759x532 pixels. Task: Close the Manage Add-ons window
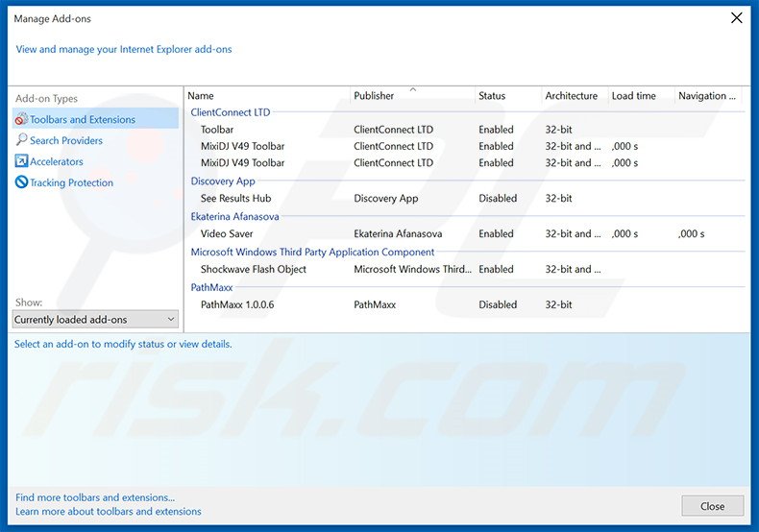tap(737, 18)
